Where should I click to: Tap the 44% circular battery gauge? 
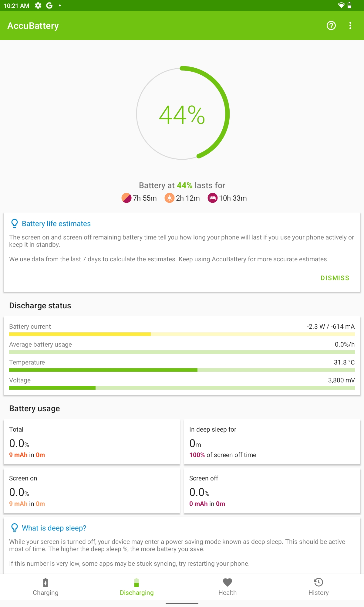tap(182, 113)
